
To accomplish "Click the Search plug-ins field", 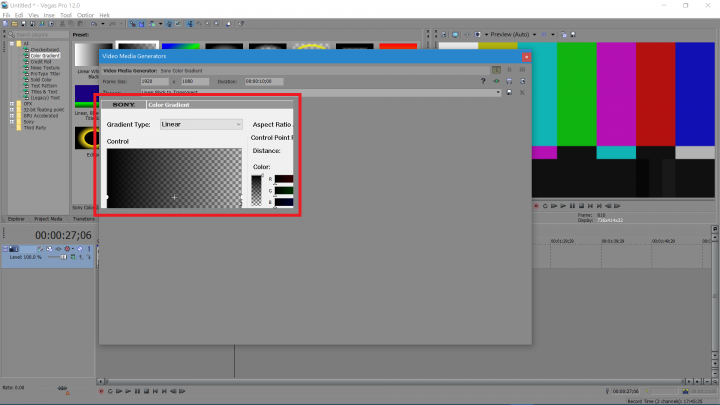I will 39,34.
